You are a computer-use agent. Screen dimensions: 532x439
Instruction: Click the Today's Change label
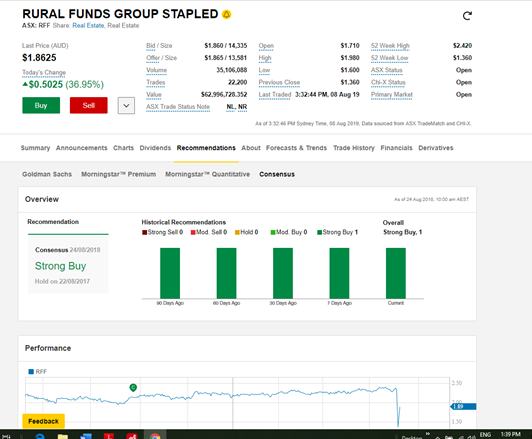(x=44, y=73)
